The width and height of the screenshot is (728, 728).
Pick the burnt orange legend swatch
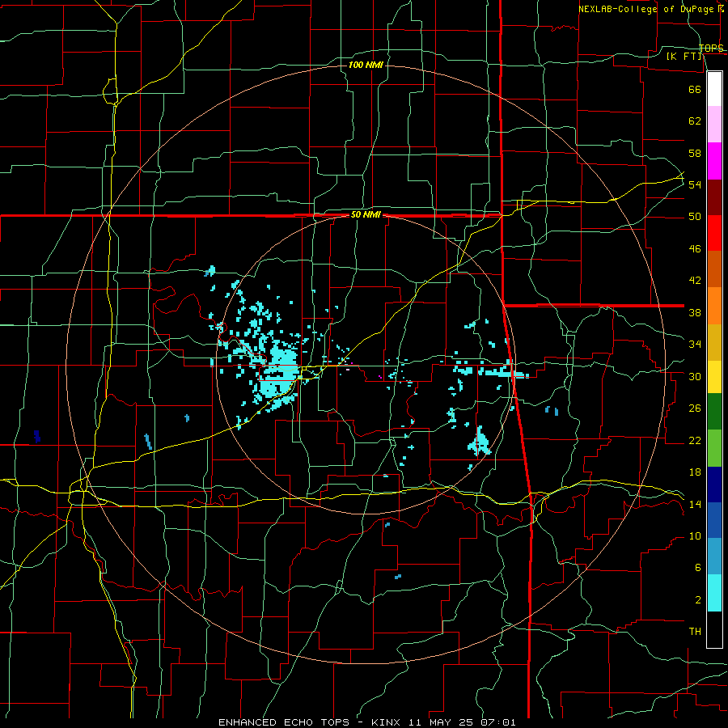(x=714, y=269)
